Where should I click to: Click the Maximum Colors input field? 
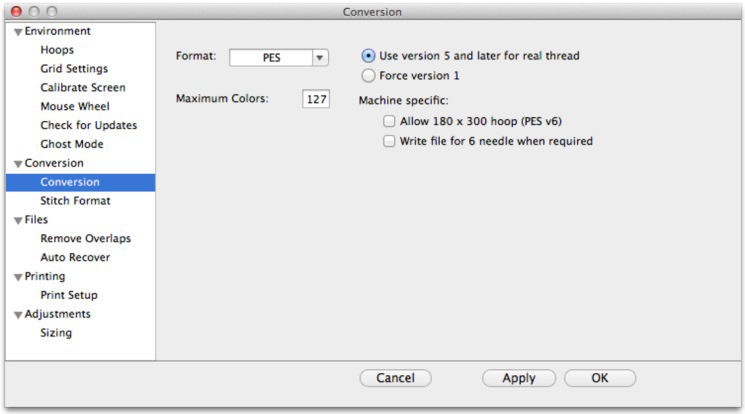316,100
